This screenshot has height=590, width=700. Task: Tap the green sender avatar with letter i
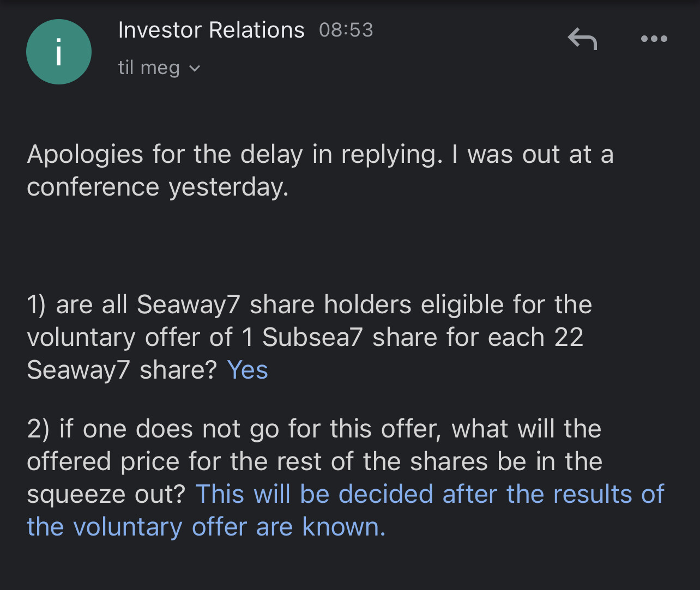coord(59,52)
